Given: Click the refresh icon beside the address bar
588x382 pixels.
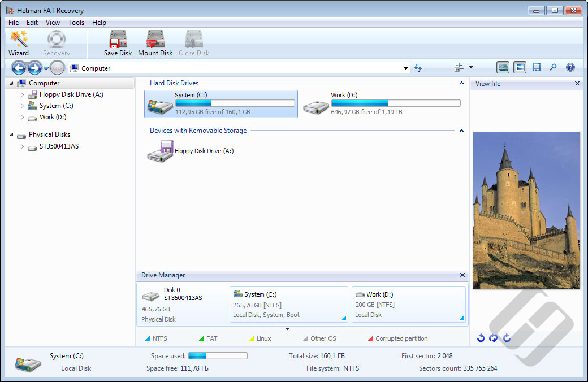Looking at the screenshot, I should pyautogui.click(x=418, y=67).
